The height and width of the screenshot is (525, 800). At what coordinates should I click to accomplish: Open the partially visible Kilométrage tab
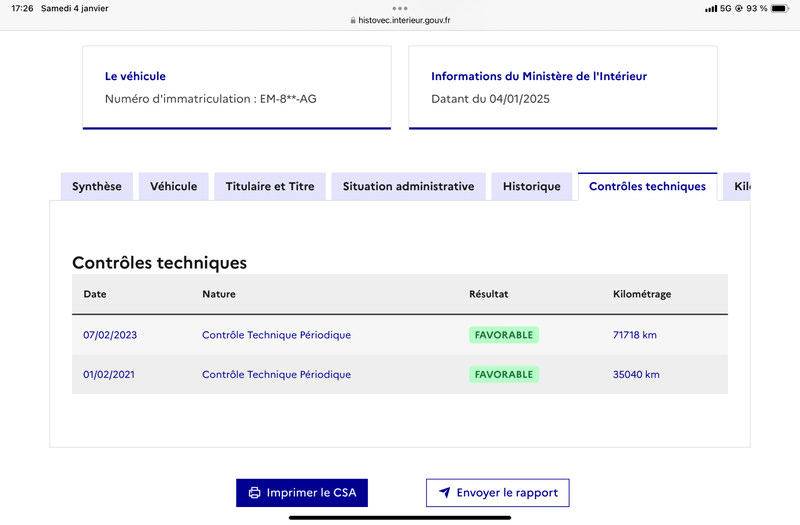(x=737, y=187)
